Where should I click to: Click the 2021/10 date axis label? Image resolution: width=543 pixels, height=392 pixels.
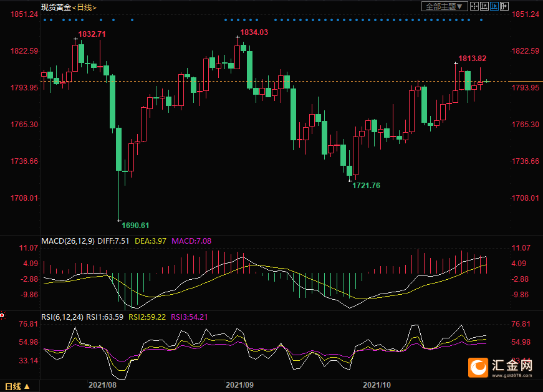coord(377,385)
